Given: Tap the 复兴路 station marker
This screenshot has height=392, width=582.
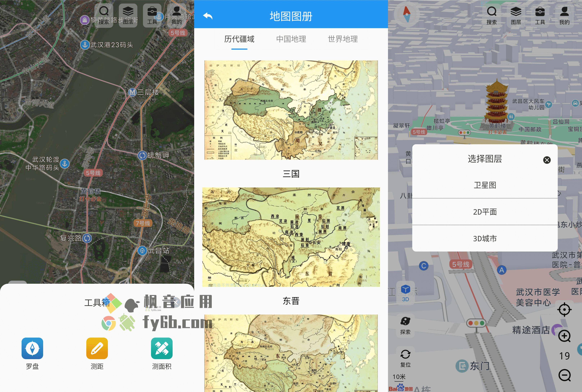Looking at the screenshot, I should 87,238.
